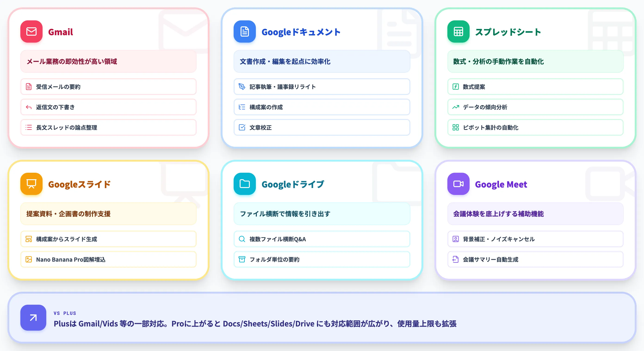Screen dimensions: 644x351
Task: Click the function icon beside 数式提案
Action: [x=455, y=87]
